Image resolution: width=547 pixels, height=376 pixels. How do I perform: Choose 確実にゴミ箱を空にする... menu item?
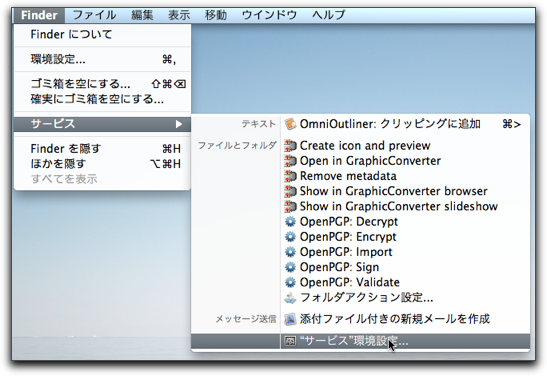(x=102, y=99)
